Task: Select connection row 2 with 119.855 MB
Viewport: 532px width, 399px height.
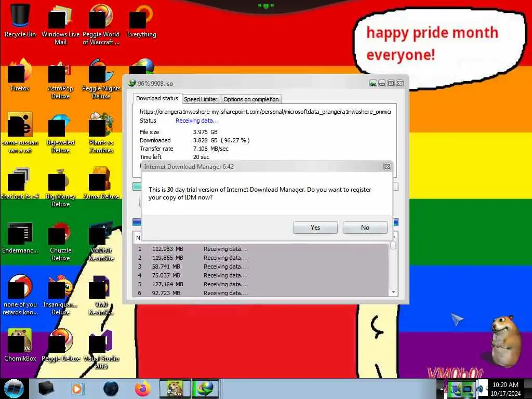Action: click(x=261, y=258)
